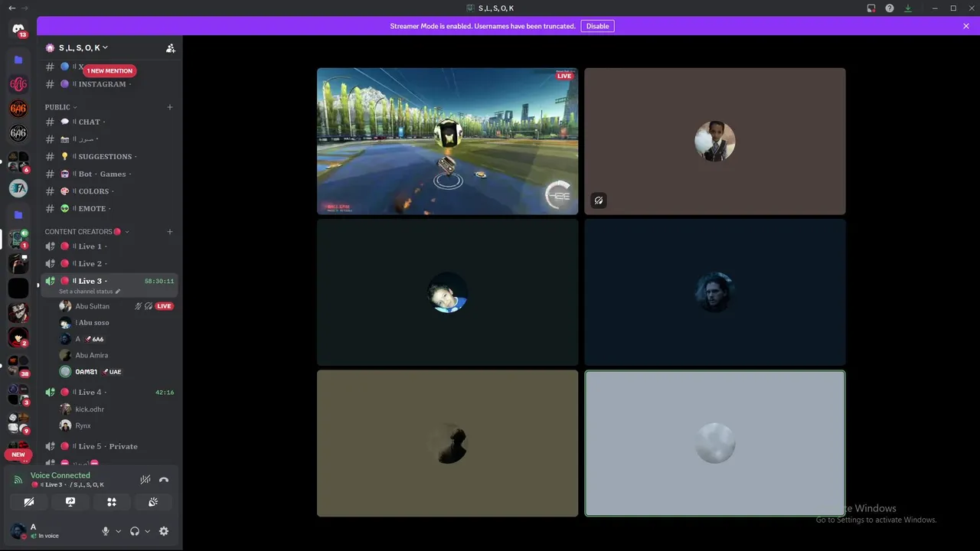Disable Streamer Mode via the banner button
Image resolution: width=980 pixels, height=551 pixels.
tap(597, 26)
